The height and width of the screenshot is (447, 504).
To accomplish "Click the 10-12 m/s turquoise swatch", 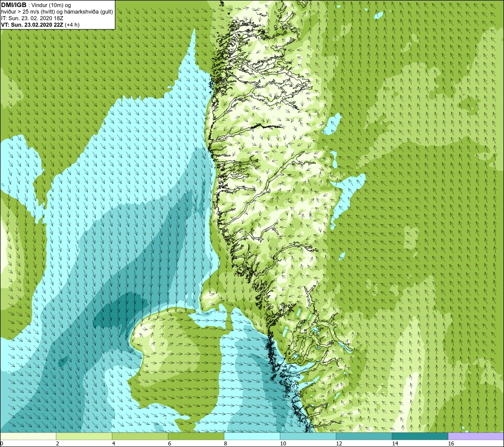I will pyautogui.click(x=308, y=436).
